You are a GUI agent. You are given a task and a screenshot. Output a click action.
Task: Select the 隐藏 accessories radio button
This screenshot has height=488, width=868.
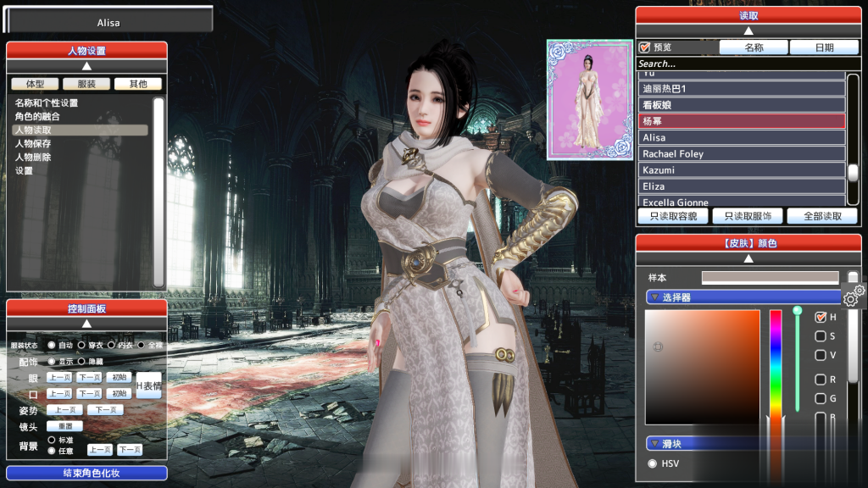pyautogui.click(x=82, y=362)
